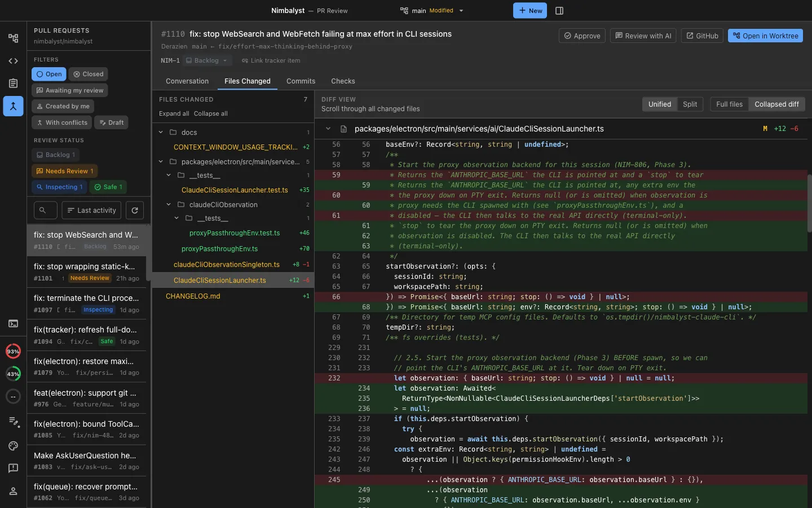Image resolution: width=812 pixels, height=508 pixels.
Task: Toggle the Awaiting my review filter
Action: [x=70, y=90]
